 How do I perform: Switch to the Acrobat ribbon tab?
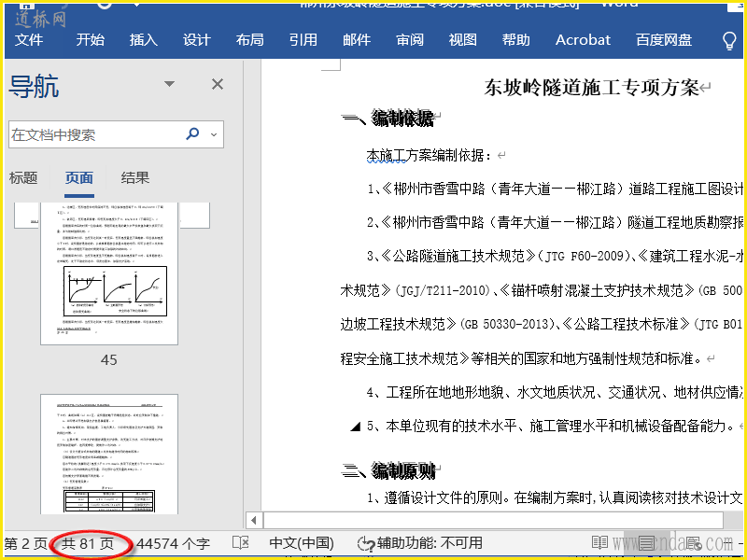coord(583,40)
